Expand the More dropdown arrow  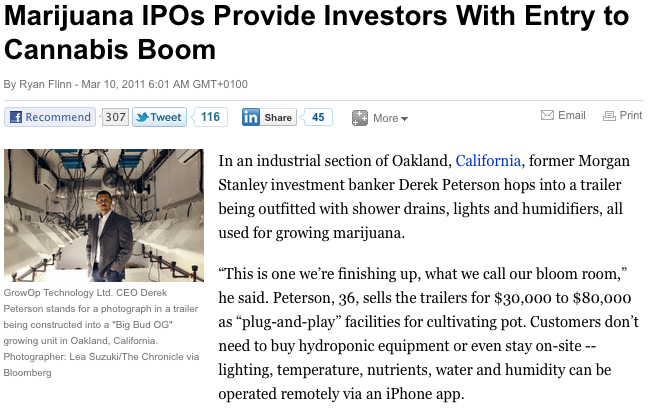tap(405, 119)
